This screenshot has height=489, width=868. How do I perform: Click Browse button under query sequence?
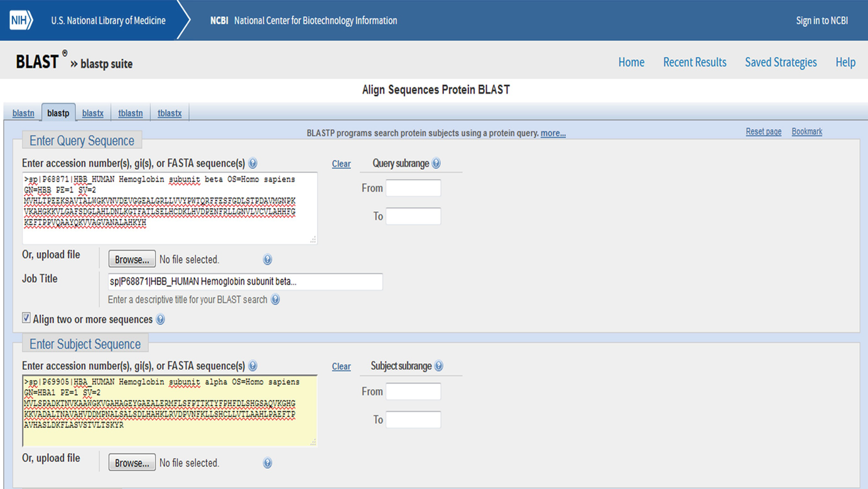coord(132,259)
